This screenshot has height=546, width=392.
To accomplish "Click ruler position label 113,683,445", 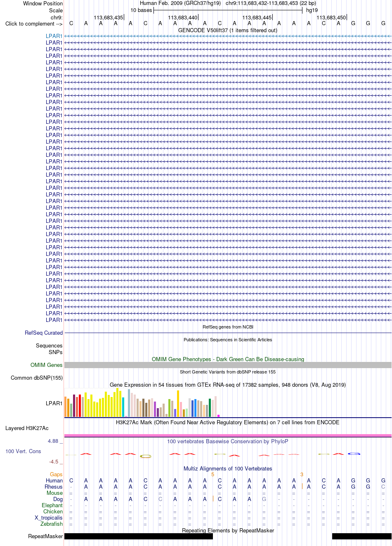I will tap(257, 17).
